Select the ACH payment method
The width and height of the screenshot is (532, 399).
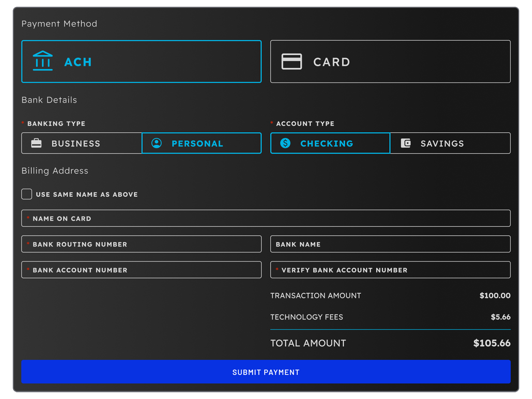(x=141, y=61)
